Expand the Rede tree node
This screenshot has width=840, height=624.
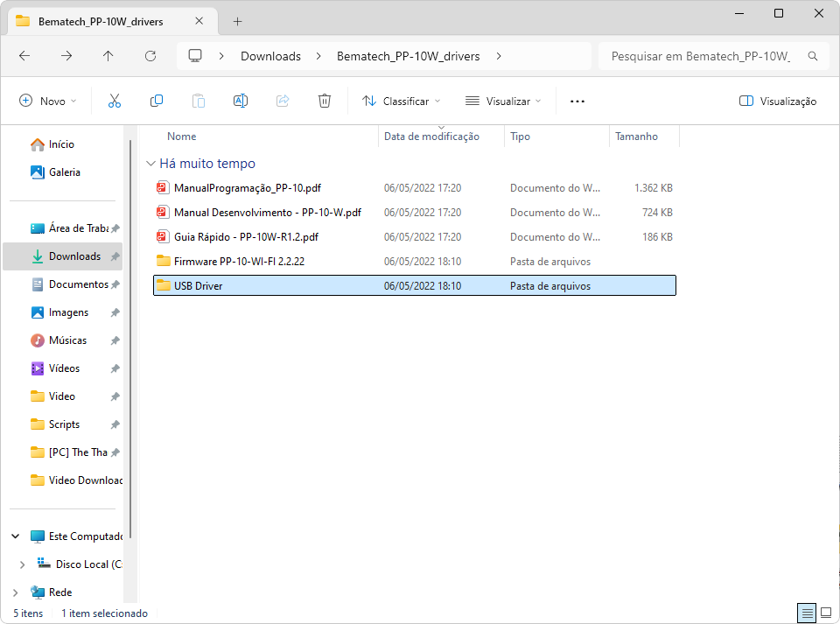[16, 592]
